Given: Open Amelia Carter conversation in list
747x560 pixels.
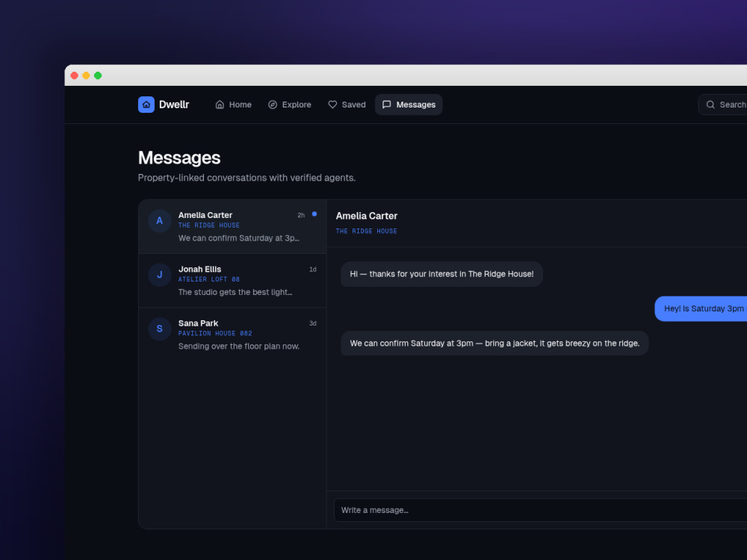Looking at the screenshot, I should coord(232,227).
